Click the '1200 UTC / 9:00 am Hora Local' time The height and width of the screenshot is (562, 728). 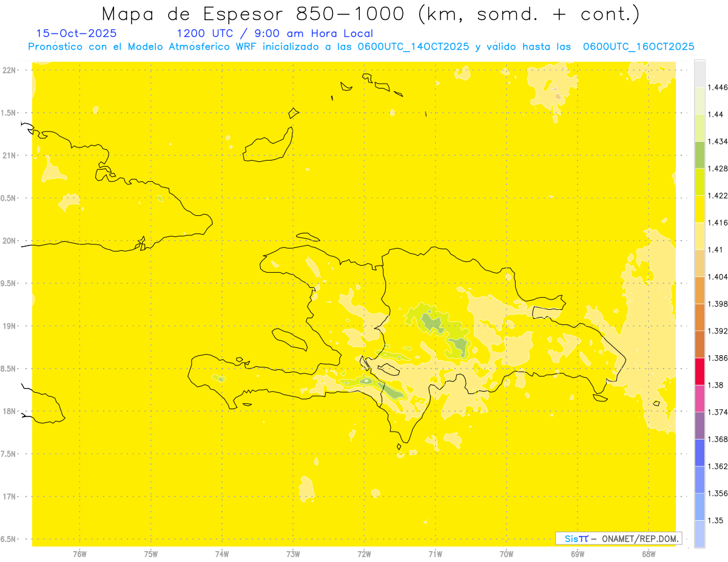click(x=275, y=34)
